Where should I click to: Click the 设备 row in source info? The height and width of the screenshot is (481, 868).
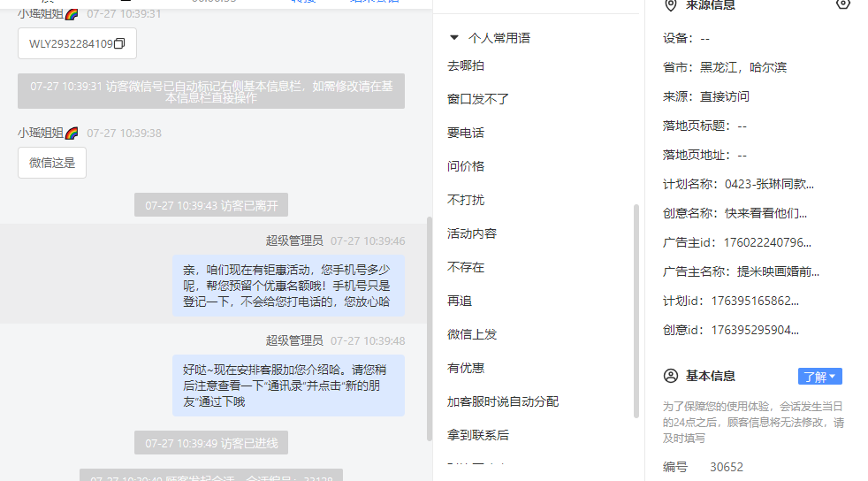tap(686, 38)
